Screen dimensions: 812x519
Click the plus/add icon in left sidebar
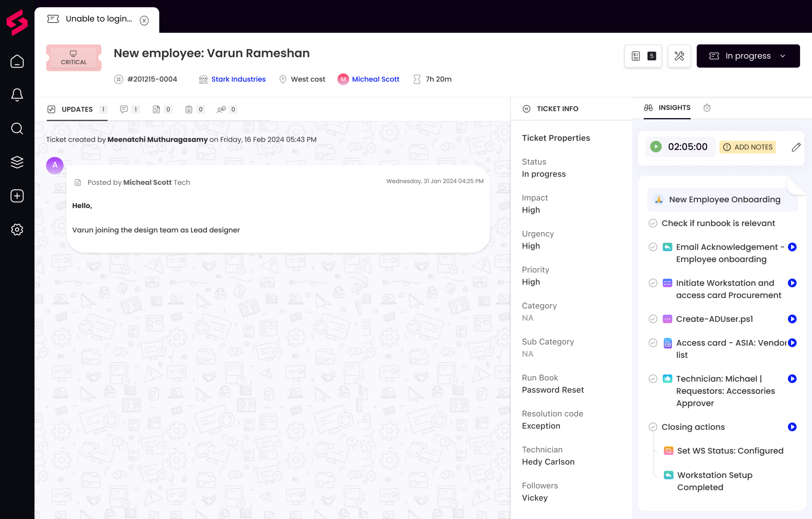click(17, 196)
